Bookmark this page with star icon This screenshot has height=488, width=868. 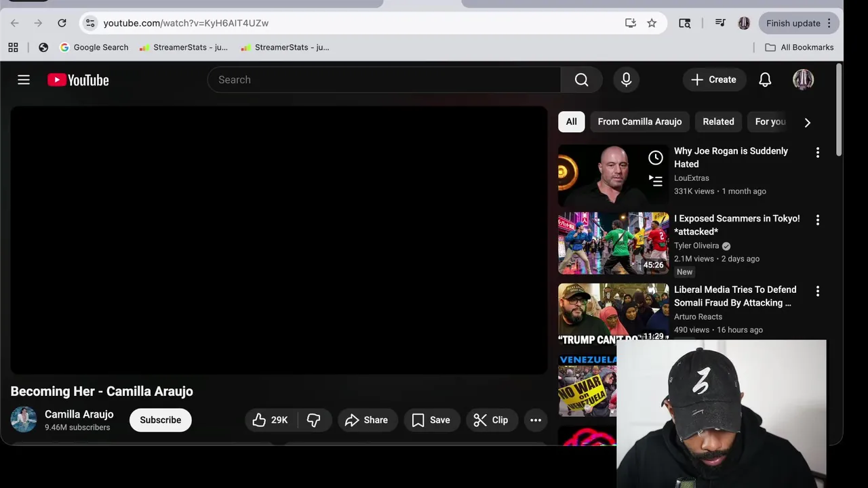coord(652,23)
